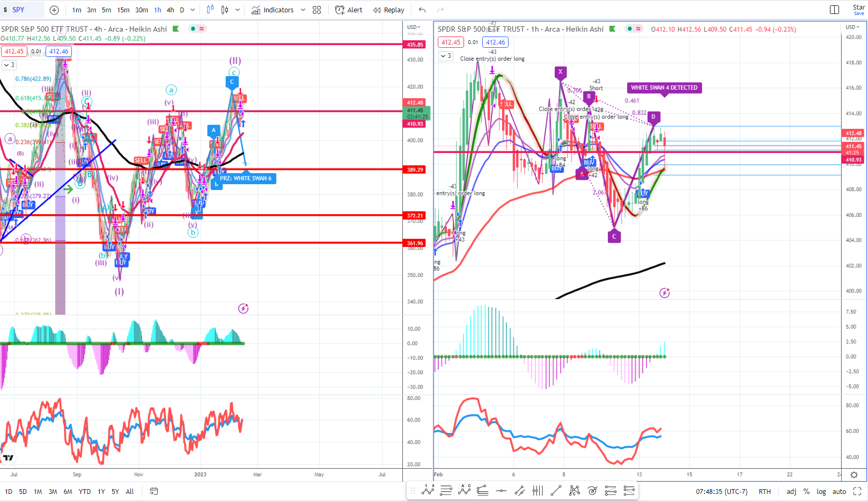This screenshot has height=502, width=868.
Task: Select the 1D date range
Action: tap(9, 491)
